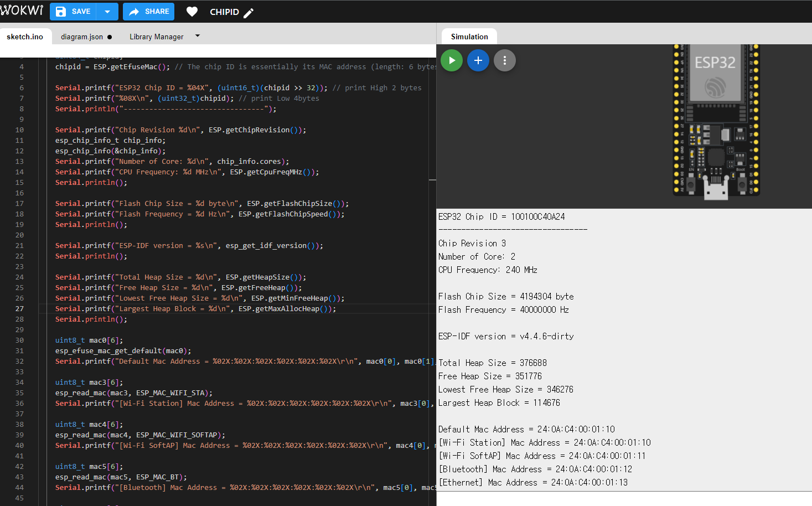Click the getHeapSize line of code

180,277
